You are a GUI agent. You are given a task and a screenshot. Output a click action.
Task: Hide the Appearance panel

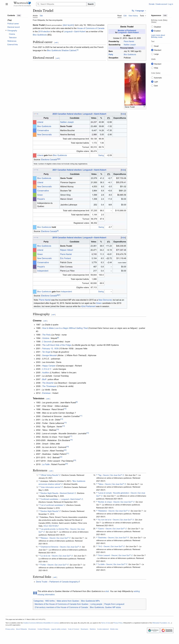(165, 16)
